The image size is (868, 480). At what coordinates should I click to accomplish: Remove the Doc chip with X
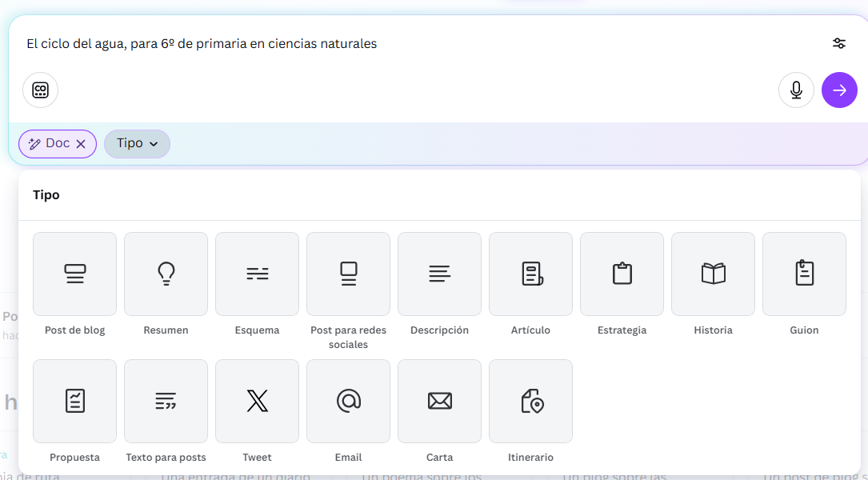pyautogui.click(x=81, y=144)
